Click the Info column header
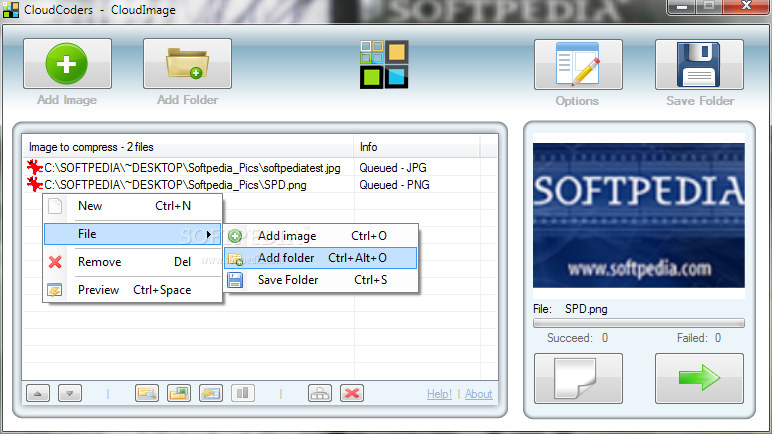The width and height of the screenshot is (772, 434). (x=417, y=147)
